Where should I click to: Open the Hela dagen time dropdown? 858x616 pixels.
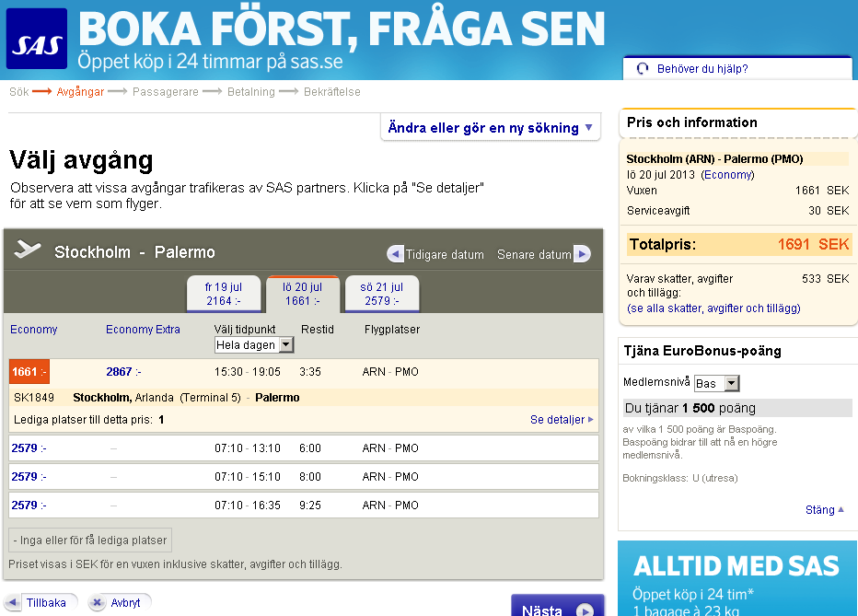pyautogui.click(x=254, y=344)
